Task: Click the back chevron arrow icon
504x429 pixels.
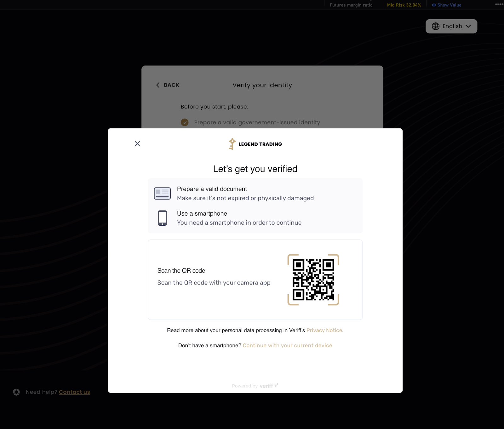Action: (x=158, y=85)
